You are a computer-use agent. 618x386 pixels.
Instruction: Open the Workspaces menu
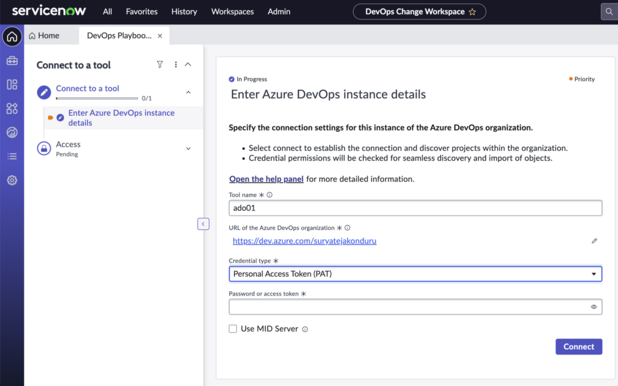(232, 12)
